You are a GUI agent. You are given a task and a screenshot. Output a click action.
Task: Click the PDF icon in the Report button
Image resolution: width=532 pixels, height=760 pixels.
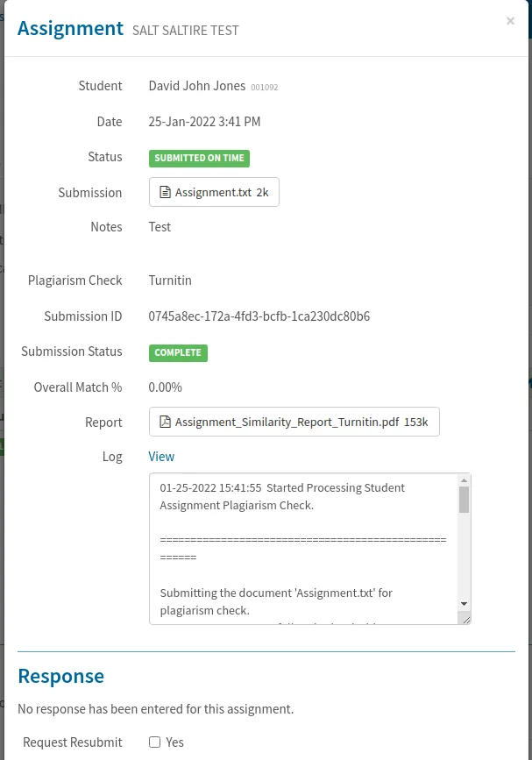(x=166, y=422)
